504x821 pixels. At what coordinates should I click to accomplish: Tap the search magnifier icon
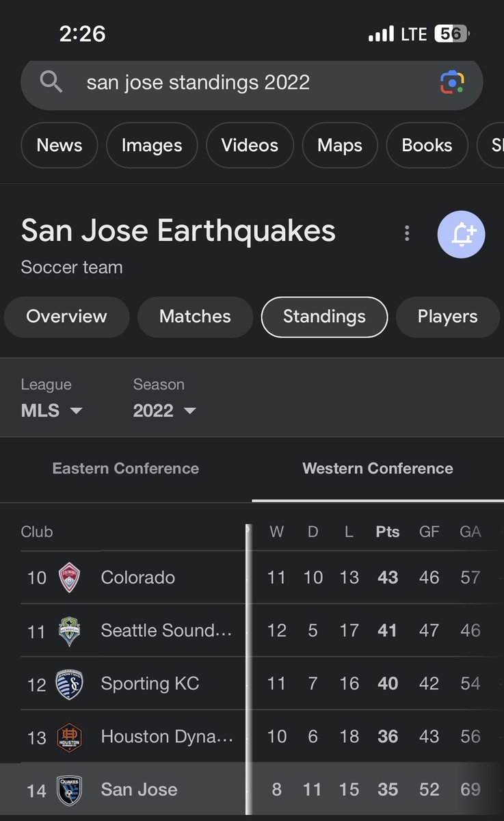pyautogui.click(x=52, y=82)
